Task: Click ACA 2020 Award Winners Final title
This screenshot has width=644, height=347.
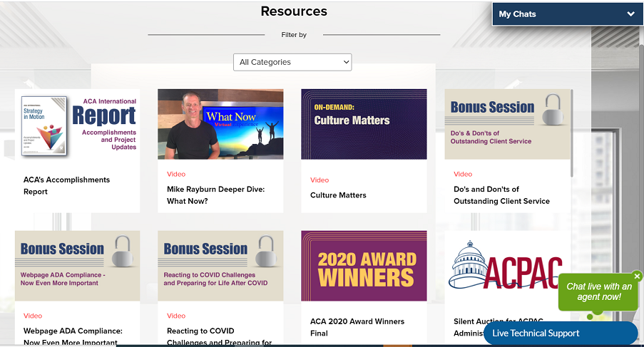Action: (357, 327)
